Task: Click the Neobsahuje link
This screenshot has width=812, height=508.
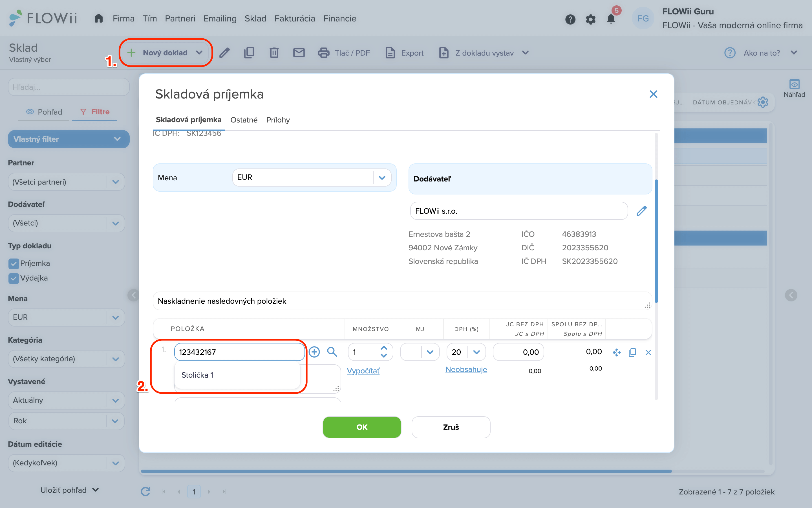Action: [x=466, y=370]
